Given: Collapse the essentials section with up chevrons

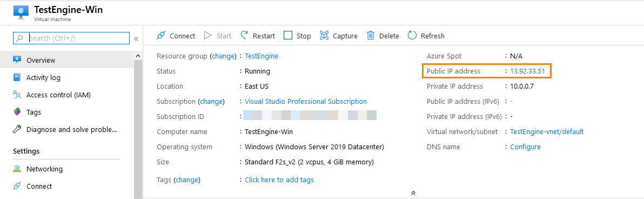Looking at the screenshot, I should tap(413, 193).
